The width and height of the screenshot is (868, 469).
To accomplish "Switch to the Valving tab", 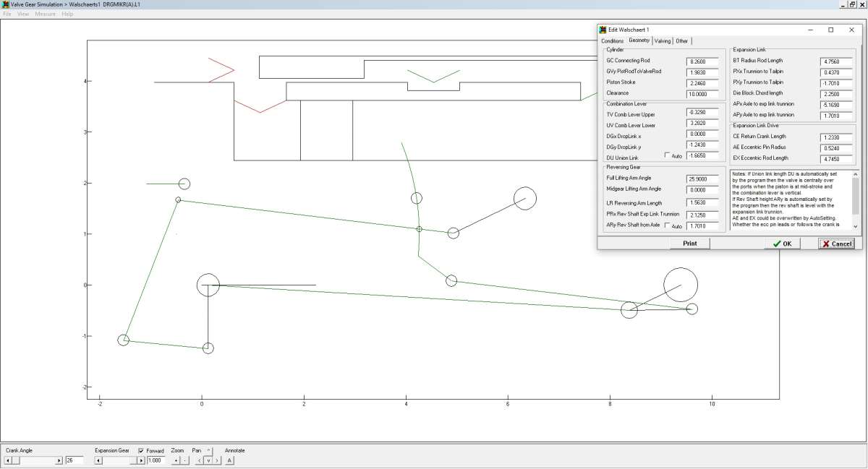I will [x=663, y=41].
